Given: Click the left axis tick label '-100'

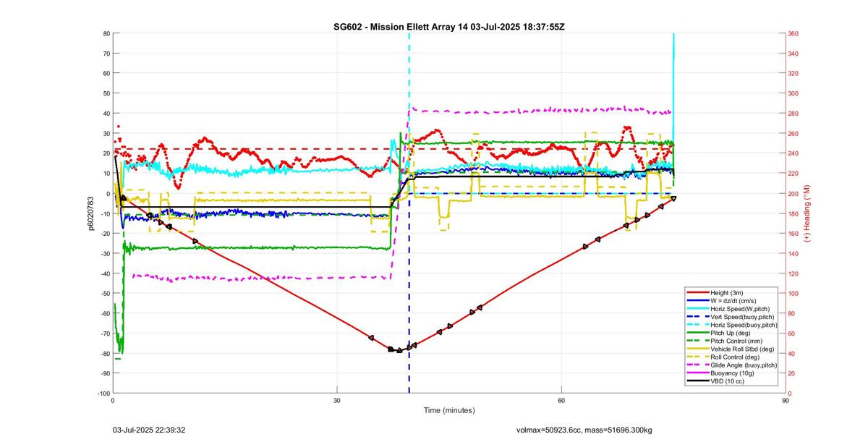Looking at the screenshot, I should [103, 393].
